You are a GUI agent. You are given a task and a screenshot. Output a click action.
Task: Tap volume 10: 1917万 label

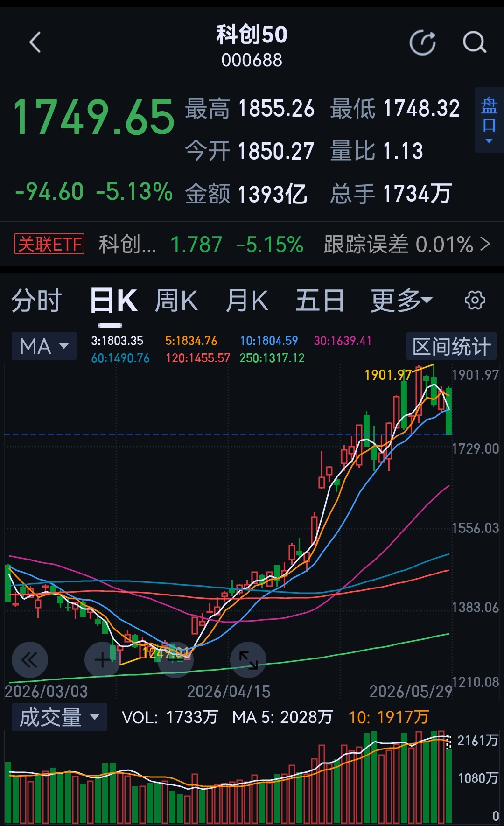click(389, 717)
